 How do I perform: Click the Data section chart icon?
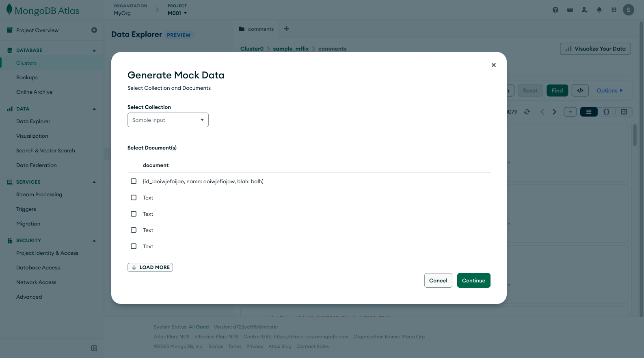pyautogui.click(x=10, y=109)
